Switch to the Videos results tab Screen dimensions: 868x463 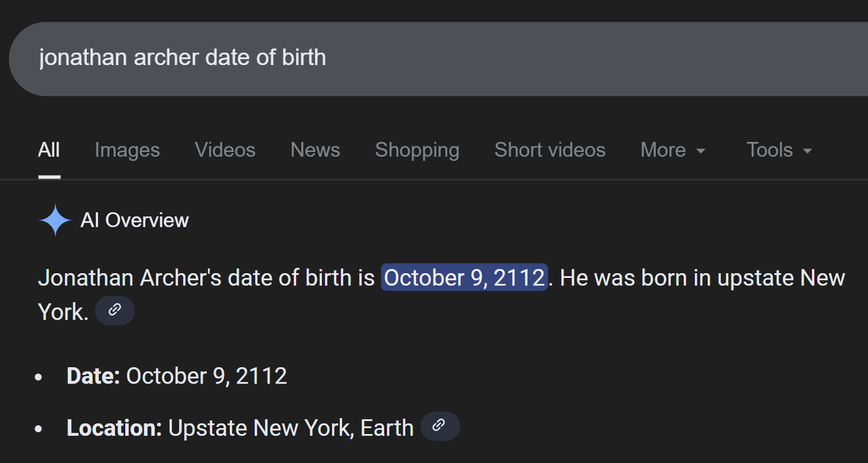click(x=225, y=150)
